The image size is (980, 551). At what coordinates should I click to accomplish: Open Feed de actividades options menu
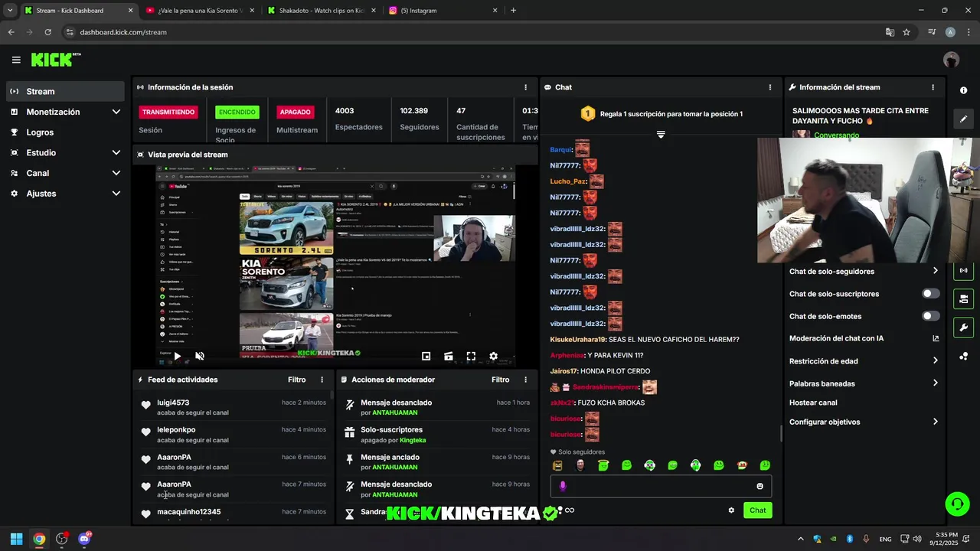coord(322,380)
